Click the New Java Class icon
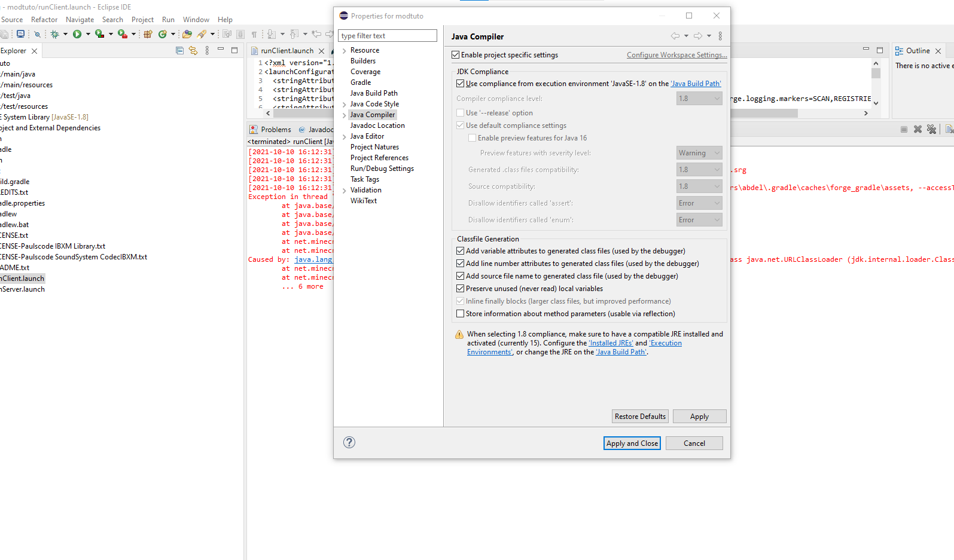 pyautogui.click(x=162, y=34)
